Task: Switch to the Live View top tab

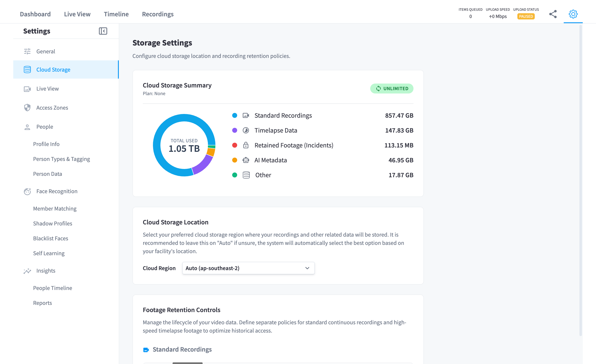Action: (77, 14)
